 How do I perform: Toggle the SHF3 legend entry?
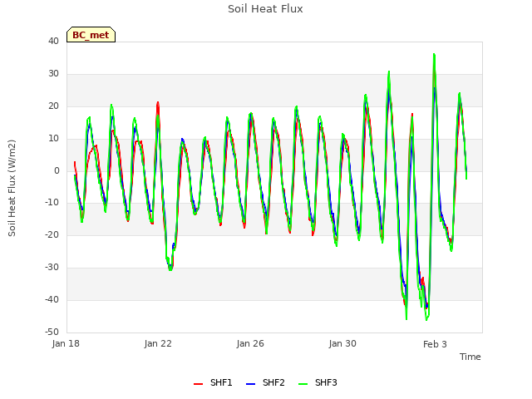pyautogui.click(x=318, y=382)
